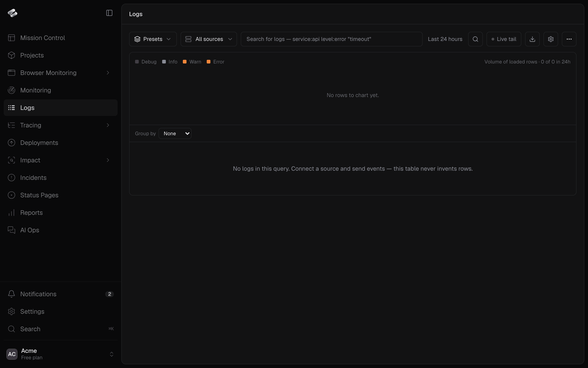Collapse the sidebar with the panel icon
588x368 pixels.
(x=109, y=13)
